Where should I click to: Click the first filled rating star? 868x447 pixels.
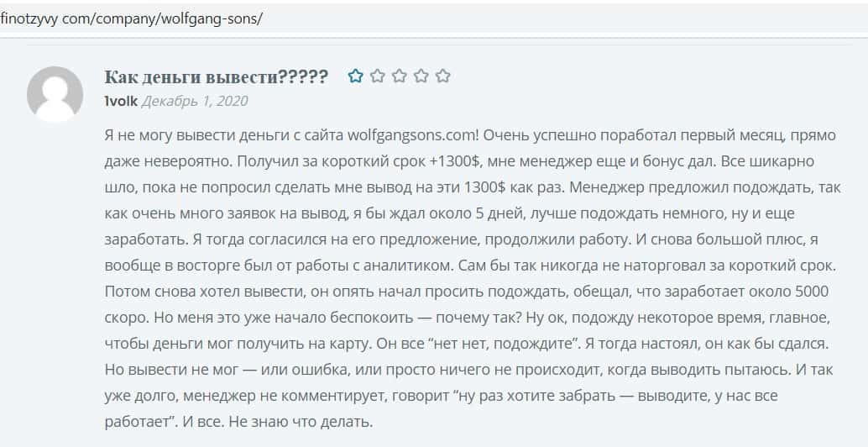[355, 76]
